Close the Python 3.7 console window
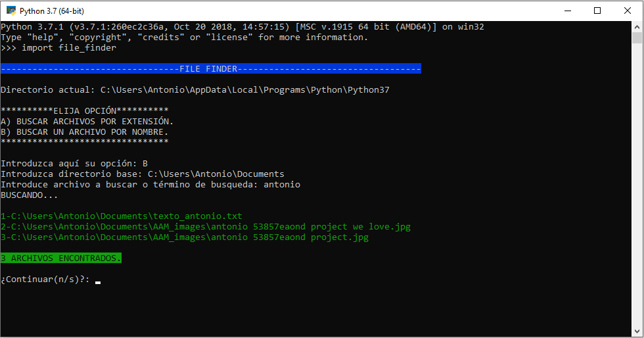 coord(628,11)
